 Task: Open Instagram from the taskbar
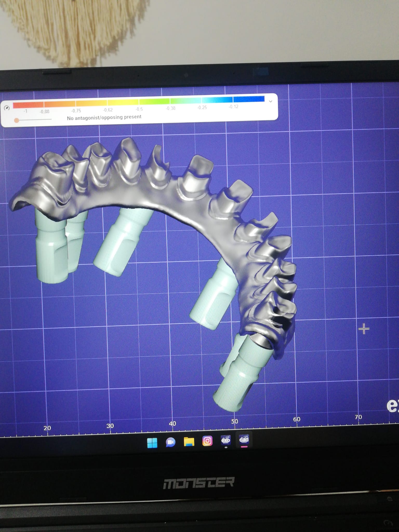tap(207, 441)
